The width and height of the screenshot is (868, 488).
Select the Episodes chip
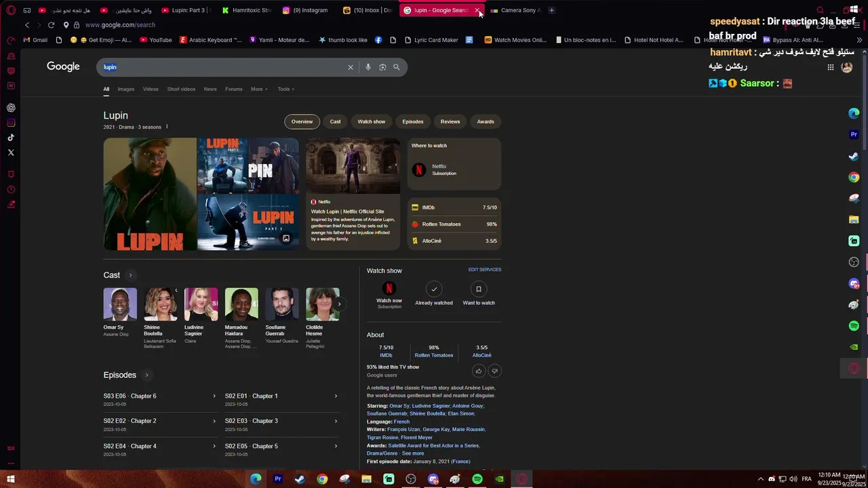pos(413,121)
